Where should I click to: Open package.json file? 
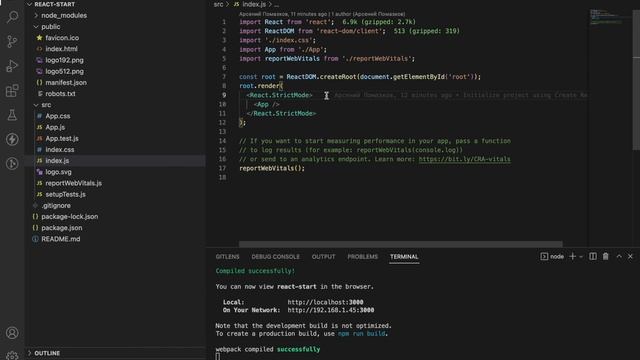[x=62, y=228]
